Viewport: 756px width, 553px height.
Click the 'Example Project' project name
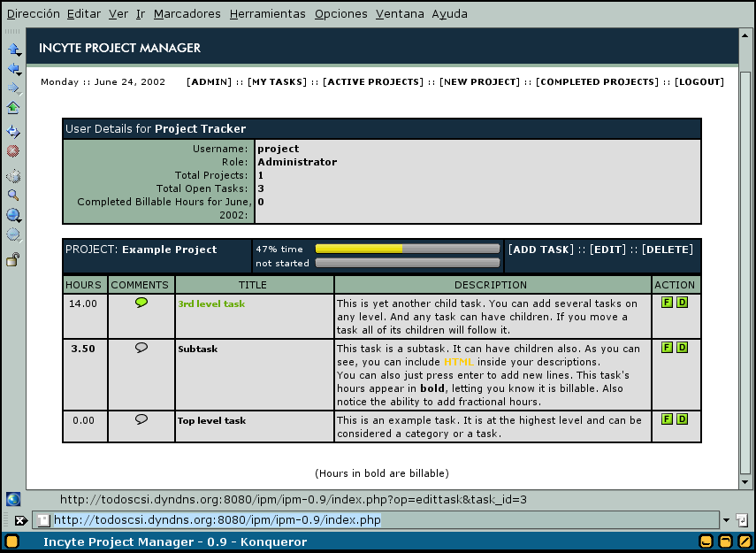click(169, 250)
